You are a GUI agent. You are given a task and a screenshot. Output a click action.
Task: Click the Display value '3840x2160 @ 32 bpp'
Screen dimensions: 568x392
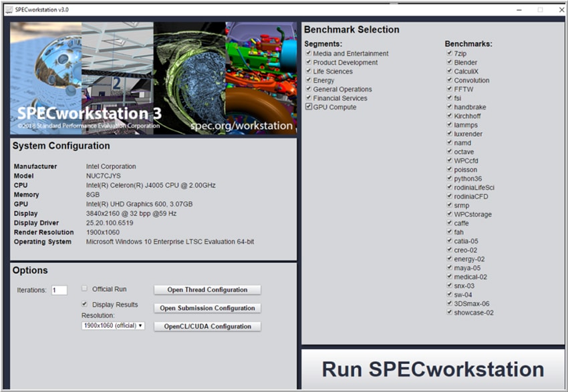coord(118,213)
